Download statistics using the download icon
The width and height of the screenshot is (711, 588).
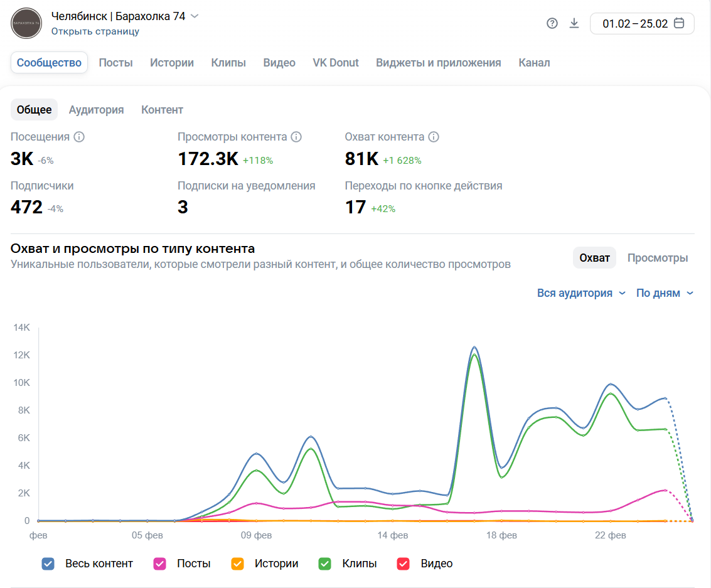coord(574,23)
